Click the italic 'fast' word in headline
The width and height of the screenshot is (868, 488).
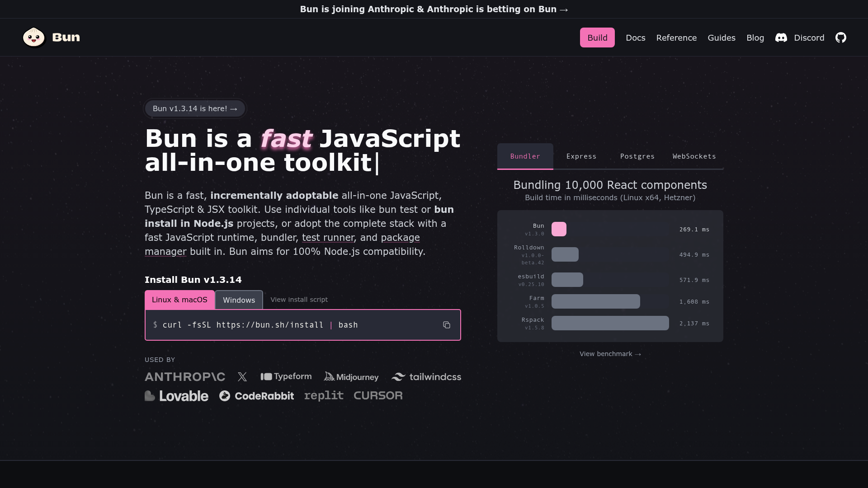coord(286,139)
